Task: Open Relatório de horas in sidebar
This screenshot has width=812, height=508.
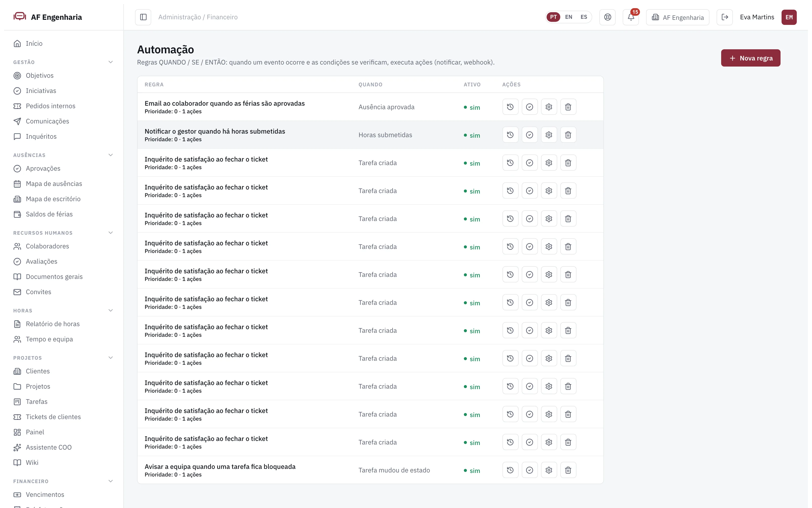Action: point(63,324)
